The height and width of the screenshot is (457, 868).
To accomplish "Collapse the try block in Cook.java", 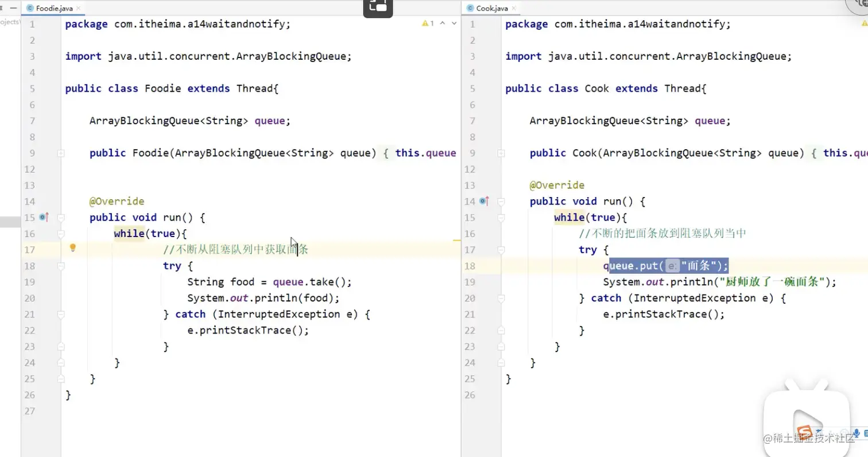I will coord(501,250).
